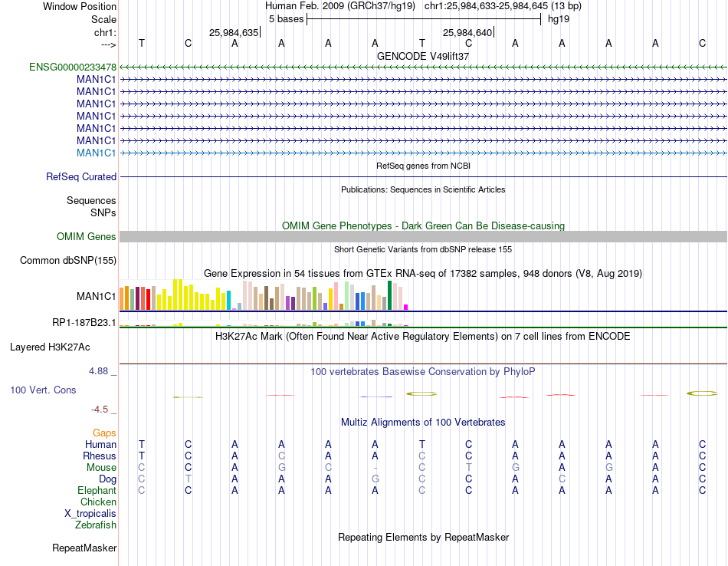Screen dimensions: 728x566
Task: Click the Mouse species label
Action: (101, 468)
